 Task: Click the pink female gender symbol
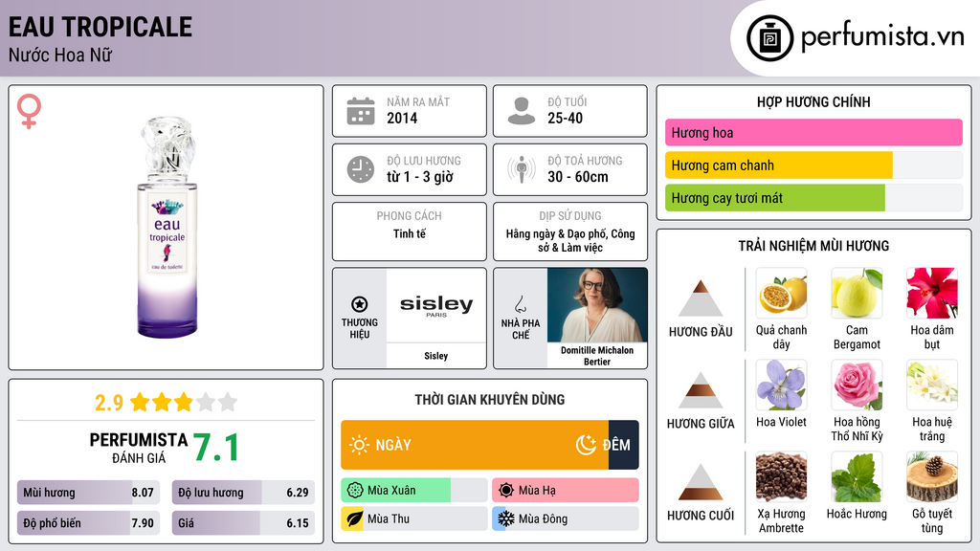(x=29, y=111)
